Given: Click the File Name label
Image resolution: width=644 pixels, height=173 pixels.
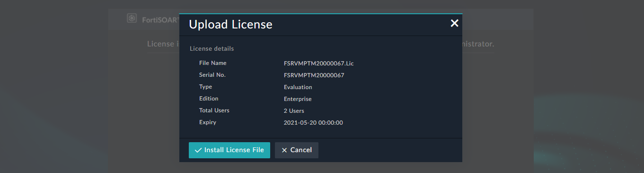Looking at the screenshot, I should tap(213, 63).
